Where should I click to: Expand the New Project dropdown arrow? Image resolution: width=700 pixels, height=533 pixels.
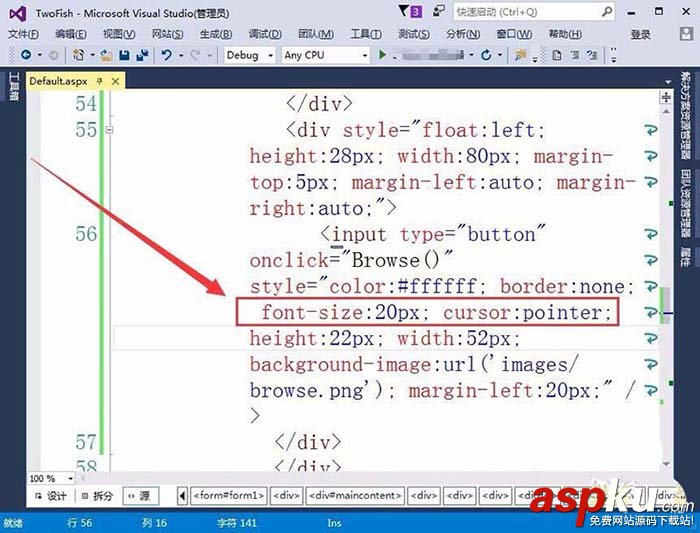click(x=92, y=55)
